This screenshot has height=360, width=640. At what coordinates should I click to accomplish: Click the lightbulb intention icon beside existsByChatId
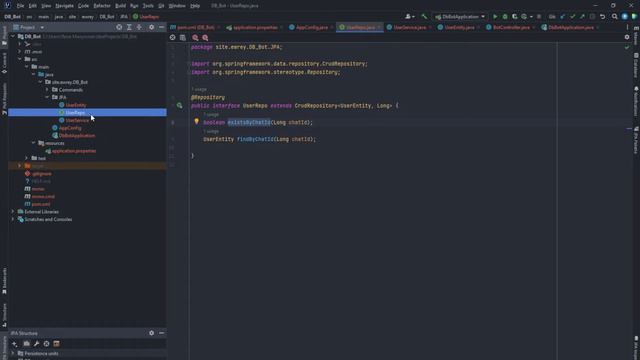196,121
